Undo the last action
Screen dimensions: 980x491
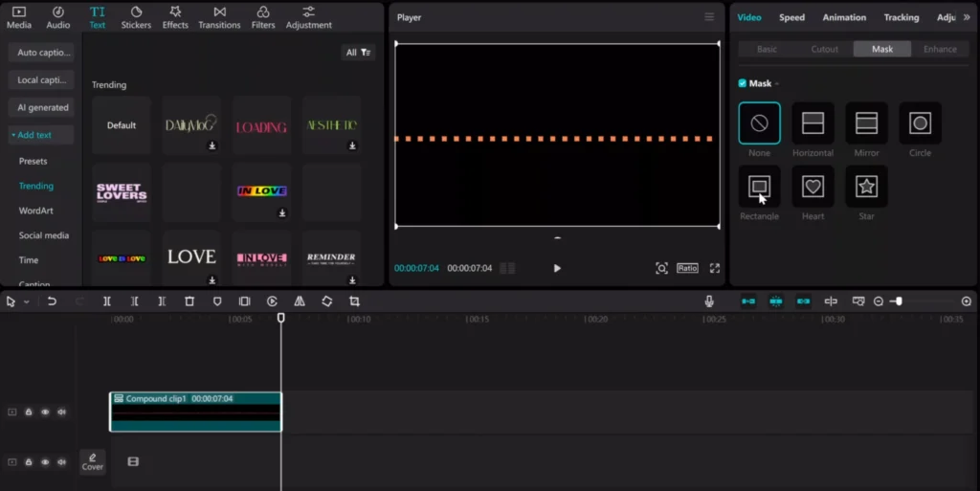tap(52, 301)
